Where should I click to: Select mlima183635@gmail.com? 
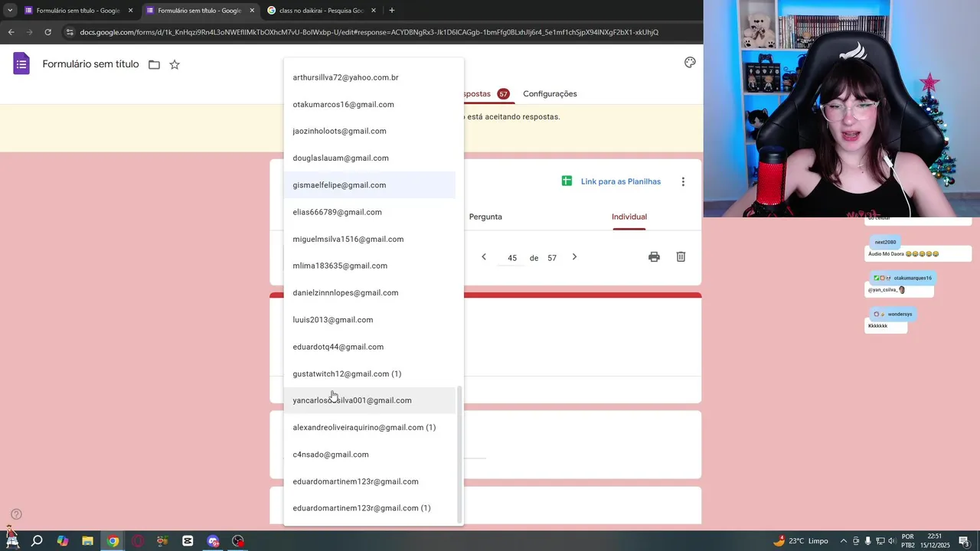pyautogui.click(x=370, y=266)
